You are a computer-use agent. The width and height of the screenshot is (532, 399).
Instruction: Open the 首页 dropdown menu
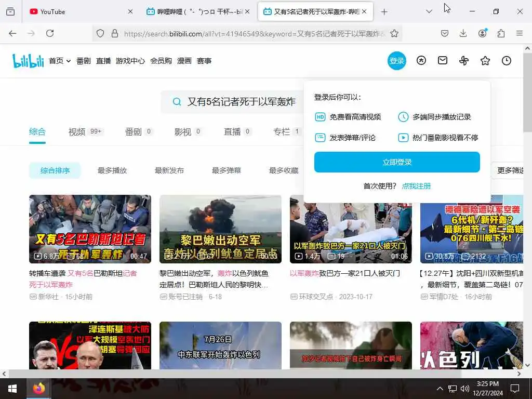click(60, 61)
